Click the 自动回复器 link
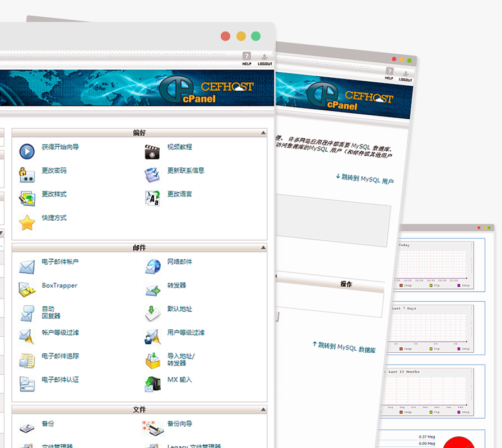This screenshot has height=448, width=502. [x=51, y=312]
